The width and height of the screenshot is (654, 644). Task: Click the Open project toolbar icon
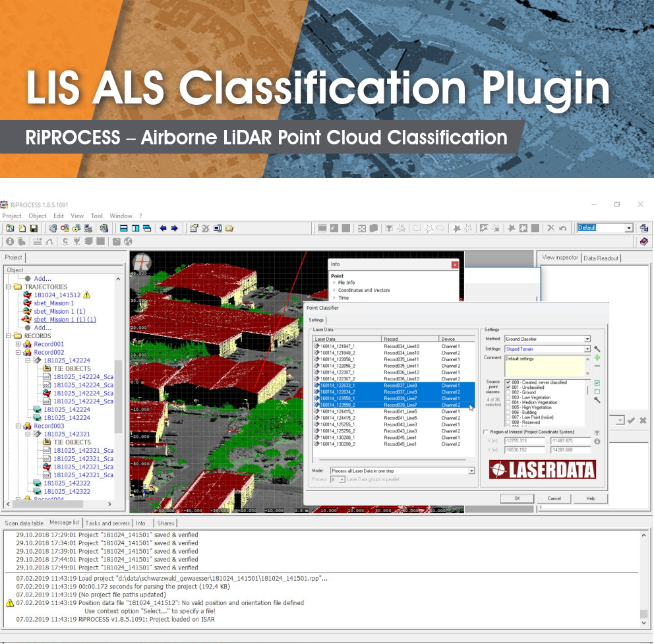9,228
